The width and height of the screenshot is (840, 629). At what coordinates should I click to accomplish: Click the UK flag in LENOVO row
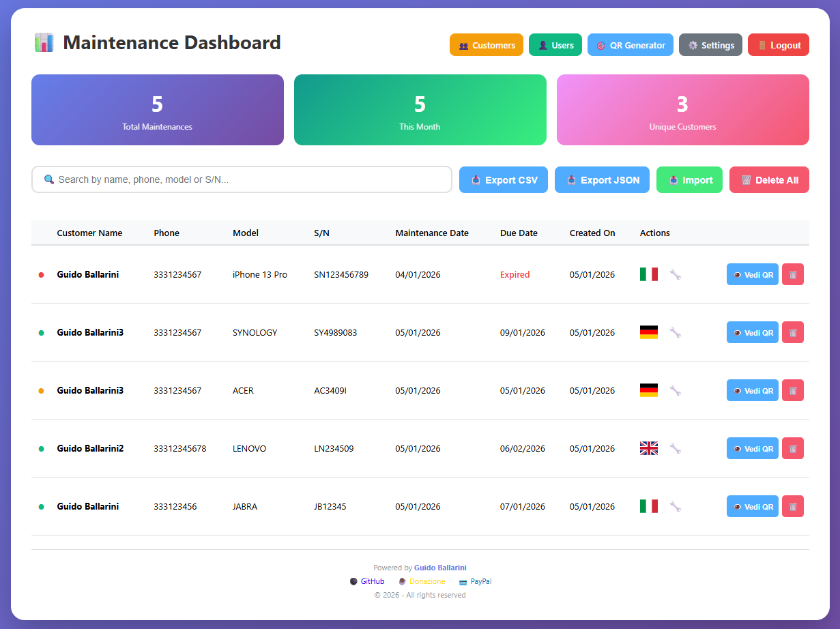tap(648, 448)
